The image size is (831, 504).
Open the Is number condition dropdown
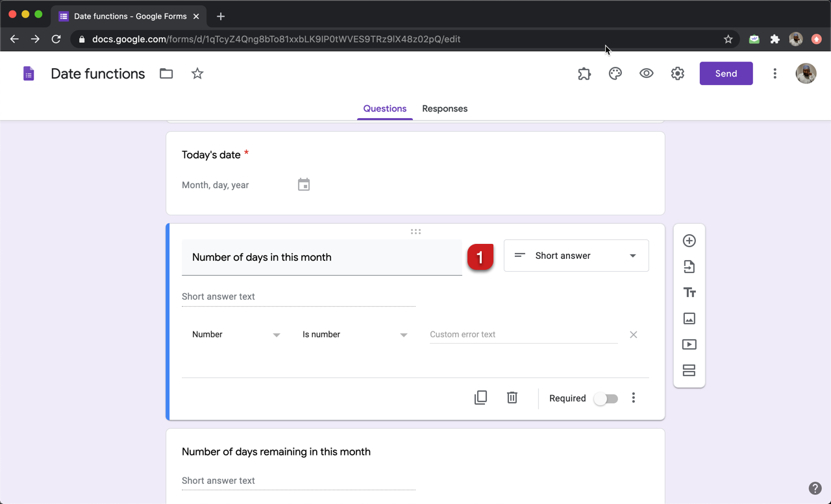point(355,334)
